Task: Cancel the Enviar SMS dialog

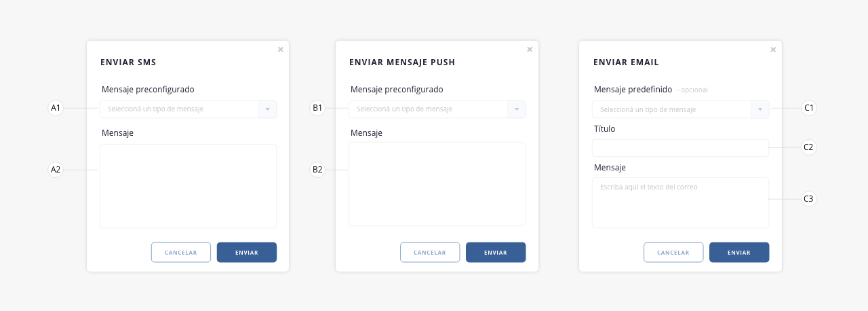Action: (x=181, y=252)
